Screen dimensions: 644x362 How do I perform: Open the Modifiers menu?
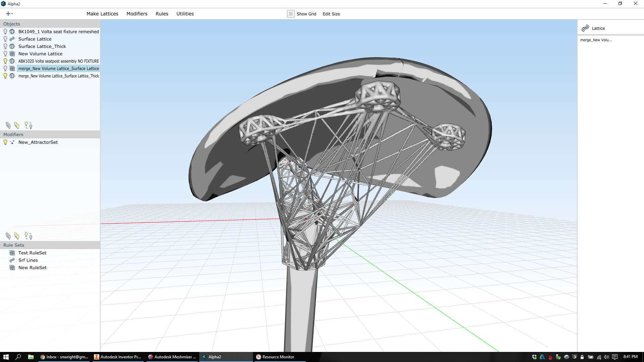tap(137, 14)
